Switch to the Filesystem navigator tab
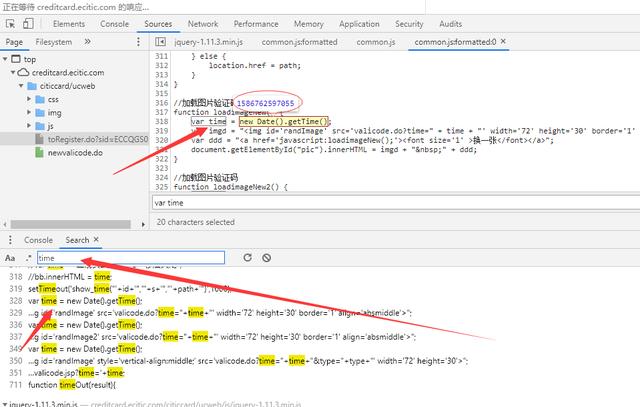Screen dimensions: 640x407 pyautogui.click(x=54, y=42)
